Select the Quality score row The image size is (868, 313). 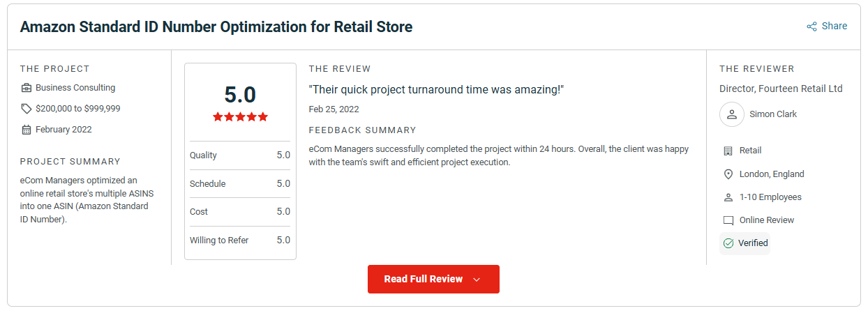240,155
